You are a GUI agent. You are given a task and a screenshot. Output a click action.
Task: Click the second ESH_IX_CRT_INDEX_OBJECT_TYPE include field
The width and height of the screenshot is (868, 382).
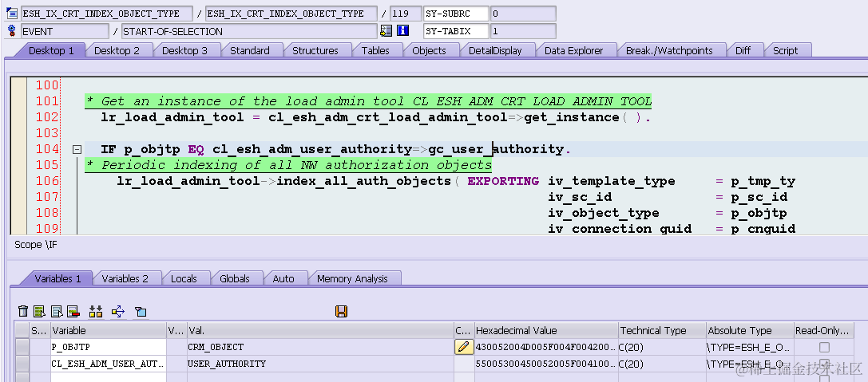point(291,14)
